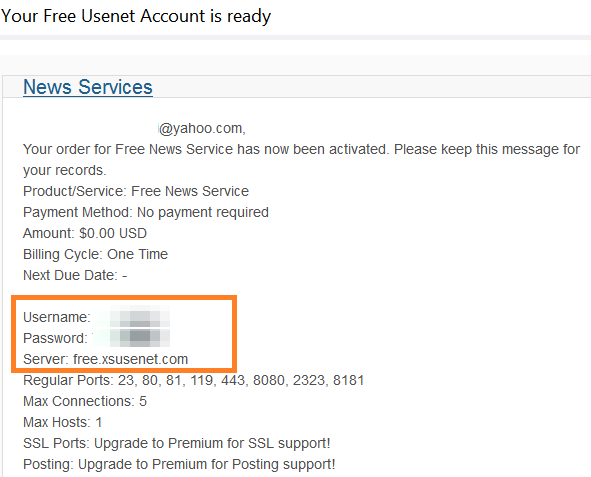The height and width of the screenshot is (477, 591).
Task: Click the 'Username:' label
Action: tap(57, 317)
